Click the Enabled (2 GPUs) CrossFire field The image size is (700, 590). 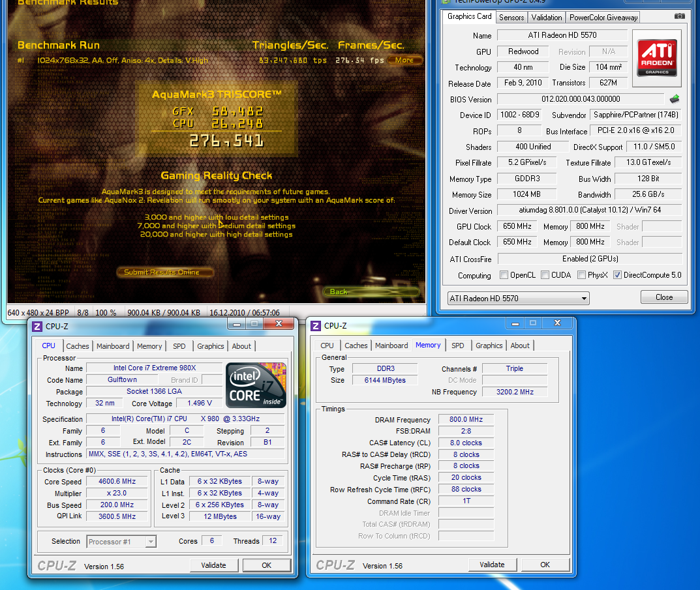pyautogui.click(x=590, y=259)
